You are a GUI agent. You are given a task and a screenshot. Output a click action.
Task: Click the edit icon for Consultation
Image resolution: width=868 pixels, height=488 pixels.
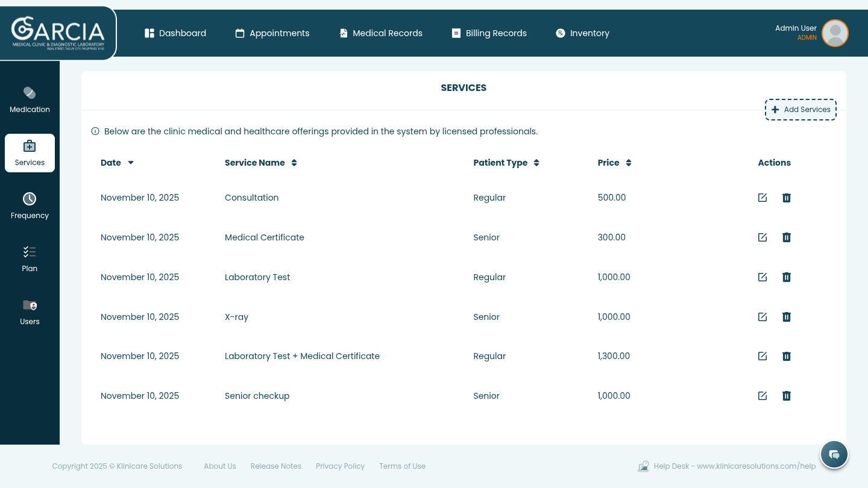(x=763, y=198)
